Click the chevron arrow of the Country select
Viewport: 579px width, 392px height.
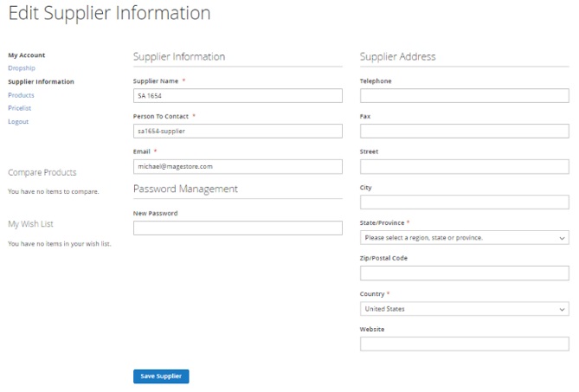562,309
